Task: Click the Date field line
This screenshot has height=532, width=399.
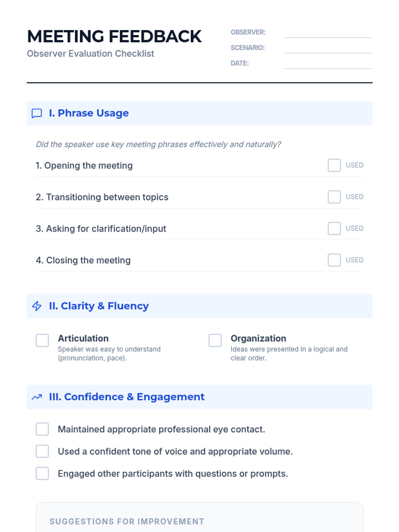Action: [x=328, y=64]
